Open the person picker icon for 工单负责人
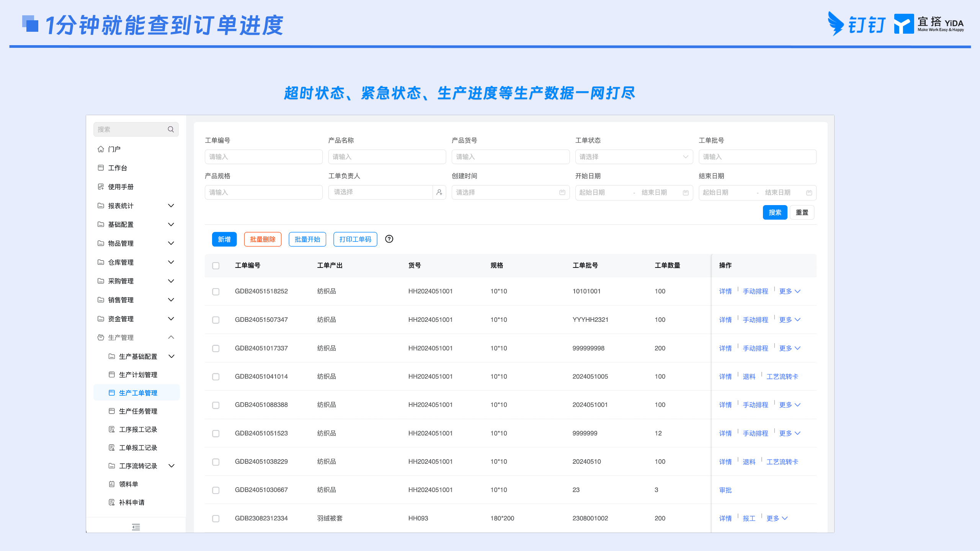 coord(439,192)
